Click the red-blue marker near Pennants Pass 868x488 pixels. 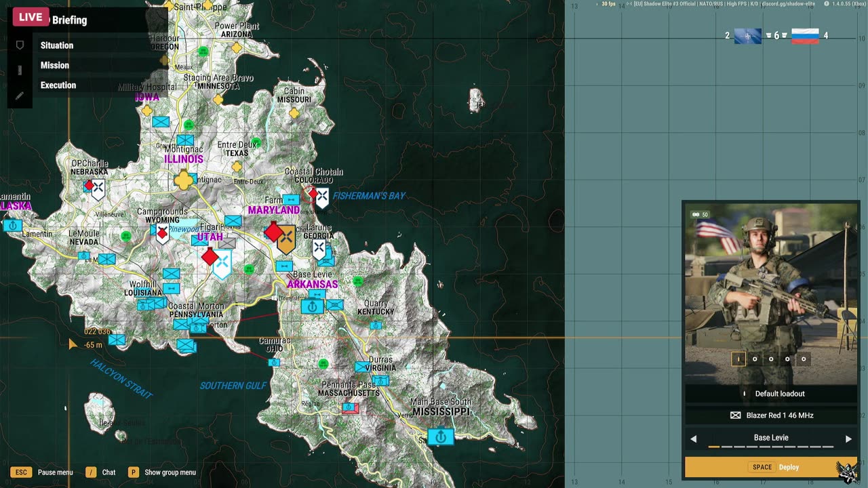350,408
